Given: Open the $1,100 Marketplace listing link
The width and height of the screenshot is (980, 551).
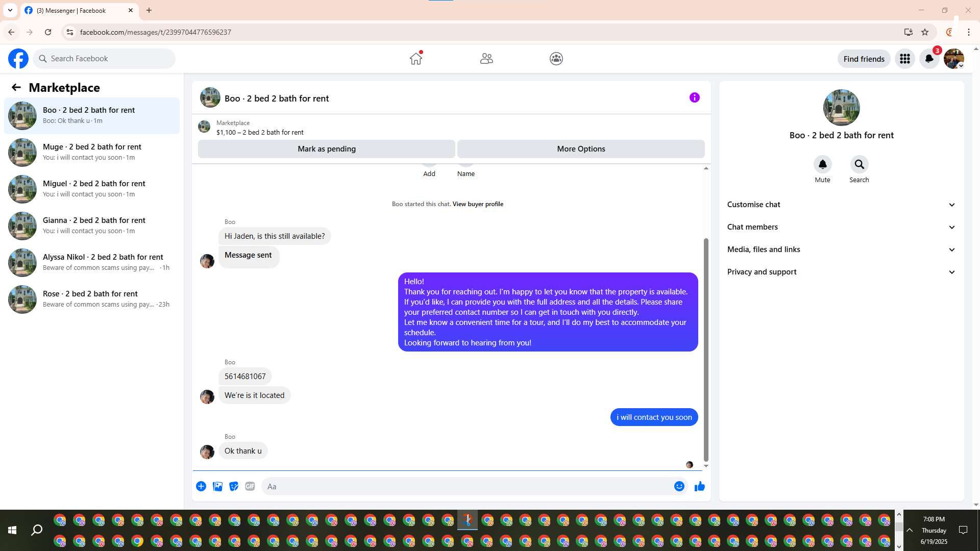Looking at the screenshot, I should pyautogui.click(x=260, y=132).
